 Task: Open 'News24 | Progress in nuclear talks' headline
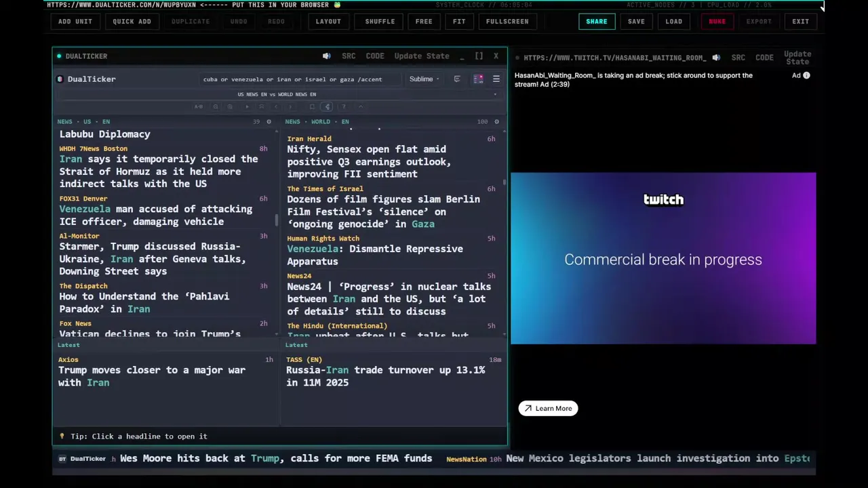pyautogui.click(x=389, y=299)
